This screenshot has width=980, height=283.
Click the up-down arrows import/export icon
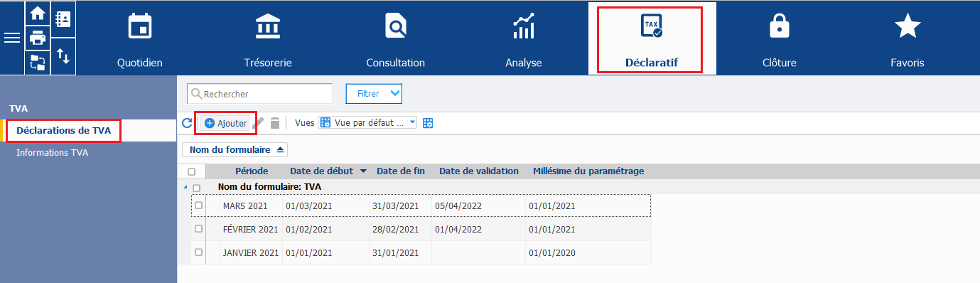63,55
